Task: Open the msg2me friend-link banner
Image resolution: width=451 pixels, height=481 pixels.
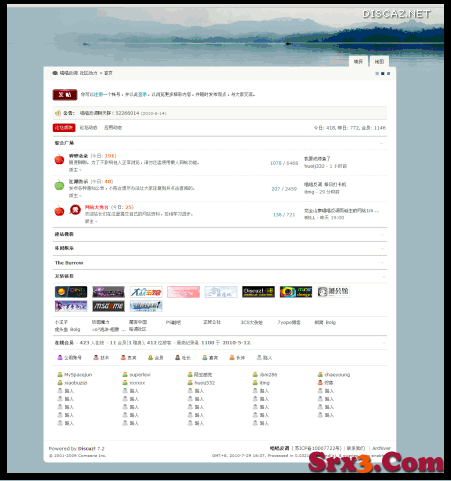Action: pos(109,306)
